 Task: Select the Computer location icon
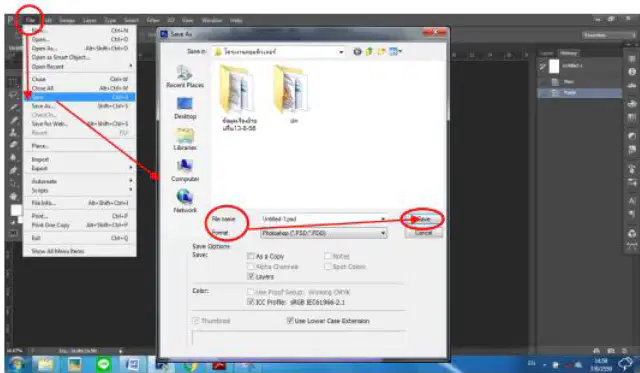coord(185,171)
